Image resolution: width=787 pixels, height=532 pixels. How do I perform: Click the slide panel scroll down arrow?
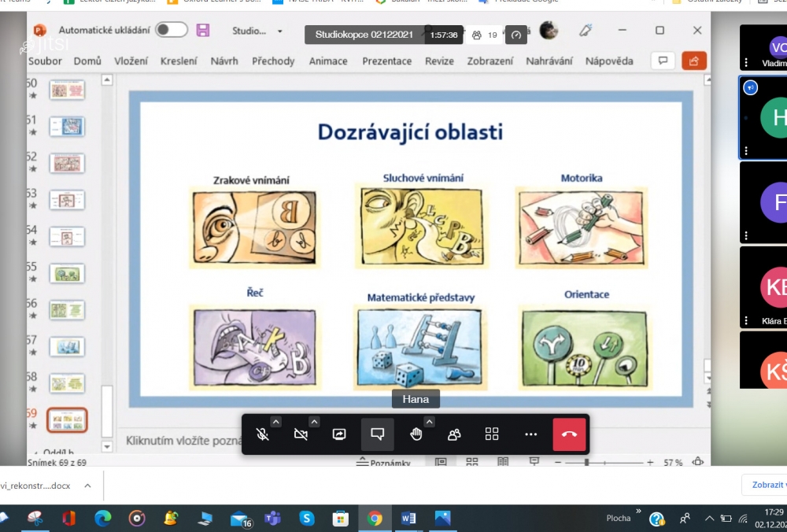pos(107,446)
